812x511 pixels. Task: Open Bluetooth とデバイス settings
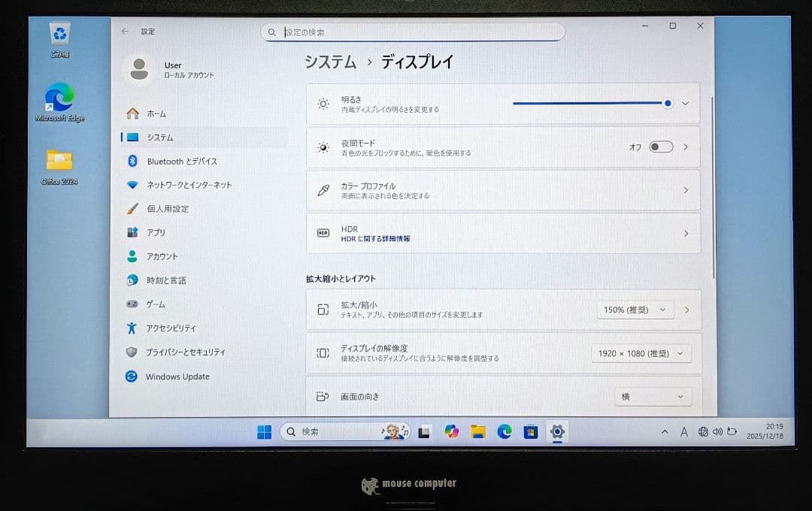pos(204,161)
